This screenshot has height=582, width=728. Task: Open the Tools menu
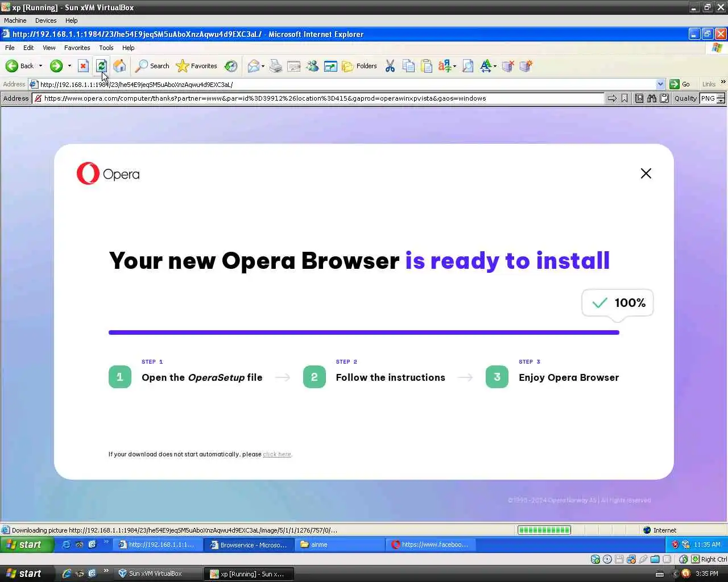pos(106,48)
